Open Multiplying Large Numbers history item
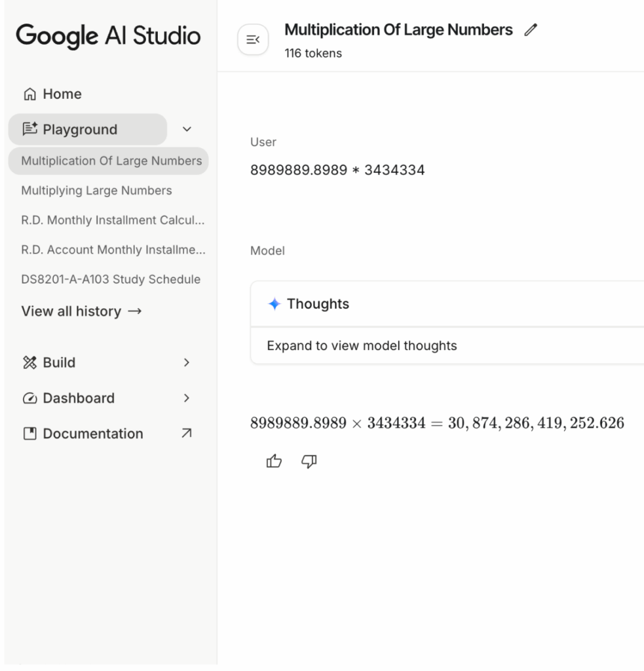 click(x=96, y=191)
